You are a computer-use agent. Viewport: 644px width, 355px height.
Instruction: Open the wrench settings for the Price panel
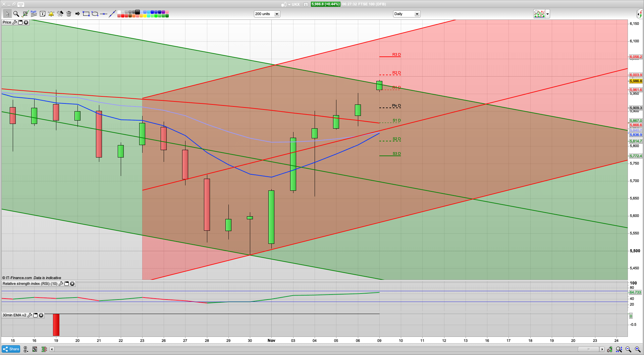tap(15, 22)
